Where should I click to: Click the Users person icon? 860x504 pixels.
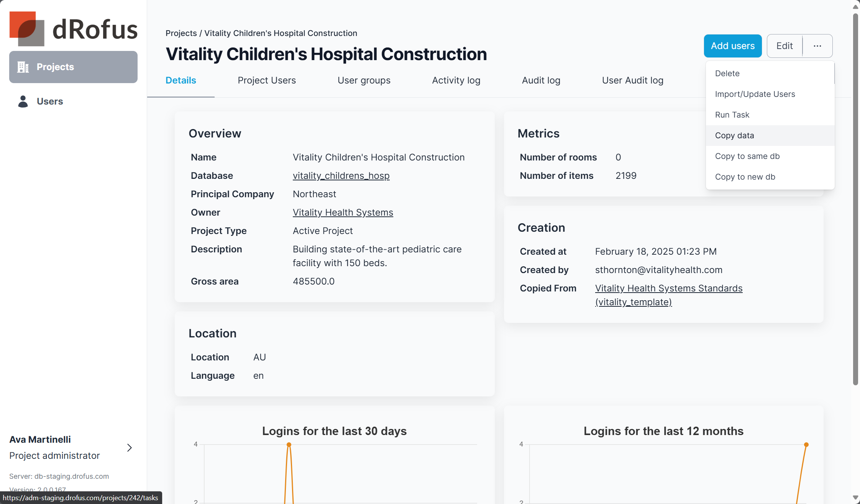tap(23, 101)
